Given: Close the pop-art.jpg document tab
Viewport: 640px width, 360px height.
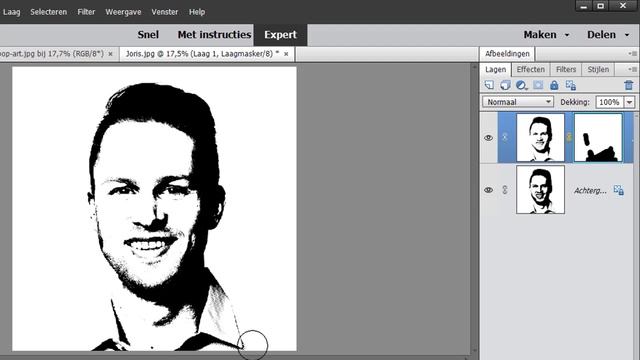Looking at the screenshot, I should click(110, 54).
